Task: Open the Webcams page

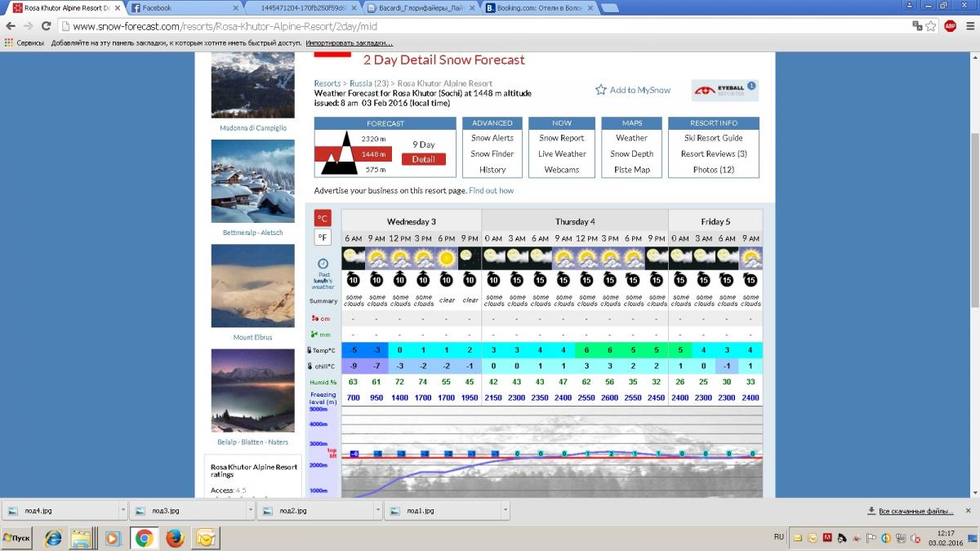Action: click(562, 170)
